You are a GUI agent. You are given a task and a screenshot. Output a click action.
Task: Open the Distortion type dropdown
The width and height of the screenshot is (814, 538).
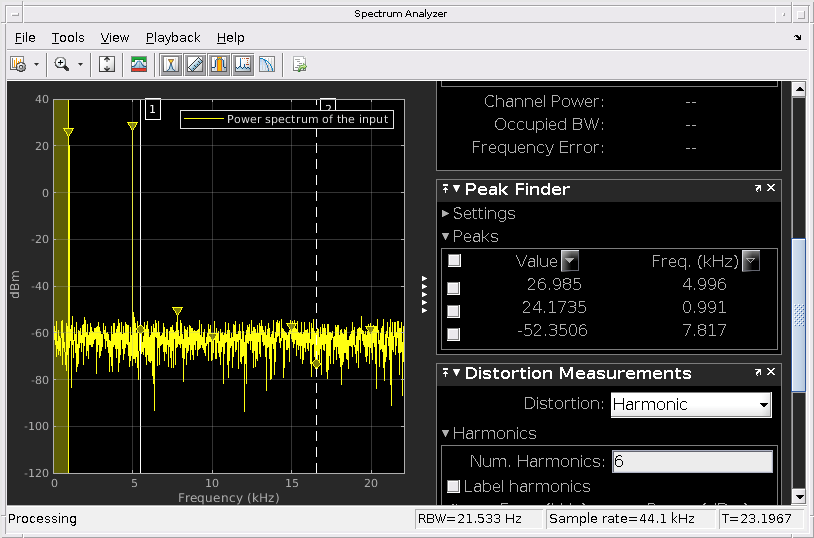(691, 404)
